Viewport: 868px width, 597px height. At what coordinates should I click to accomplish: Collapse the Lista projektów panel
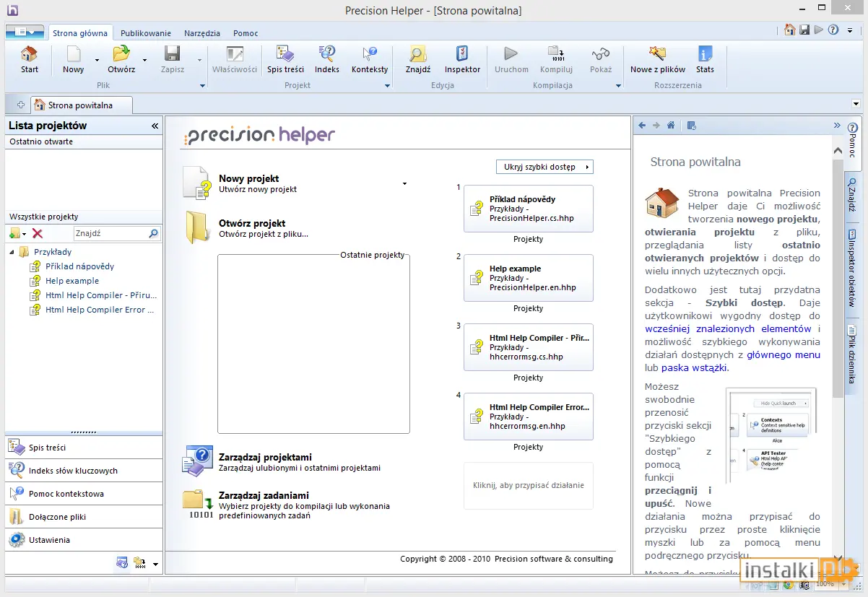coord(155,126)
